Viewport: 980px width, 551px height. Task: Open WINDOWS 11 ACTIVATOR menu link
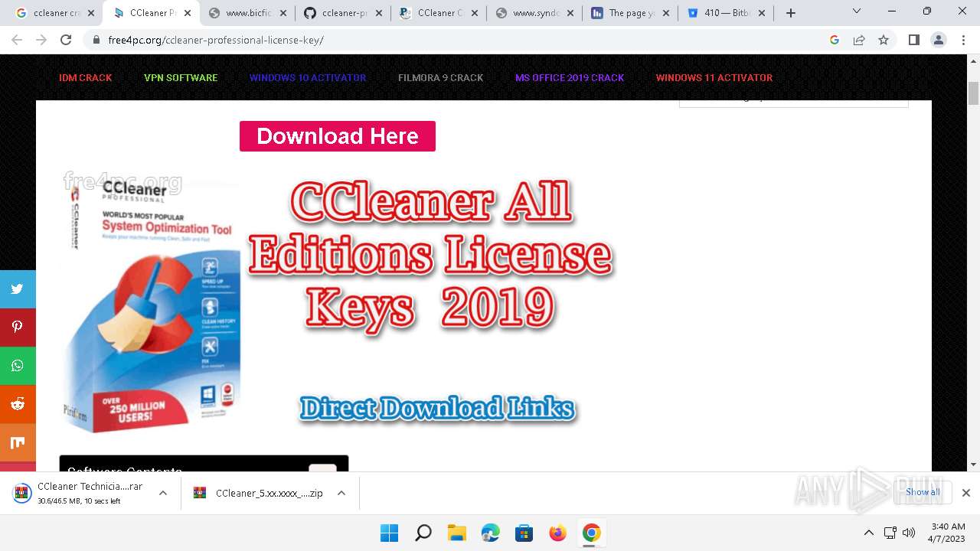pos(714,78)
